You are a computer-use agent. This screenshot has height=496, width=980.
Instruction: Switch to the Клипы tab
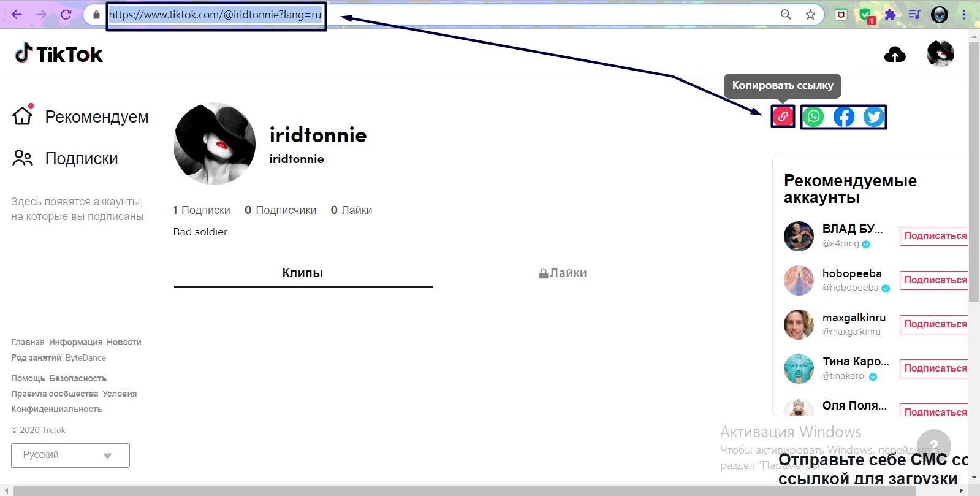(303, 273)
